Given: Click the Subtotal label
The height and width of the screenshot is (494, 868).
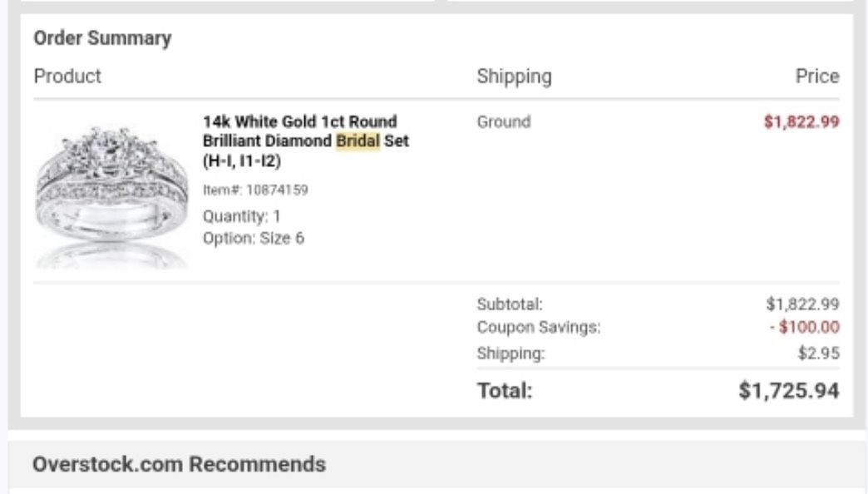Looking at the screenshot, I should [510, 304].
